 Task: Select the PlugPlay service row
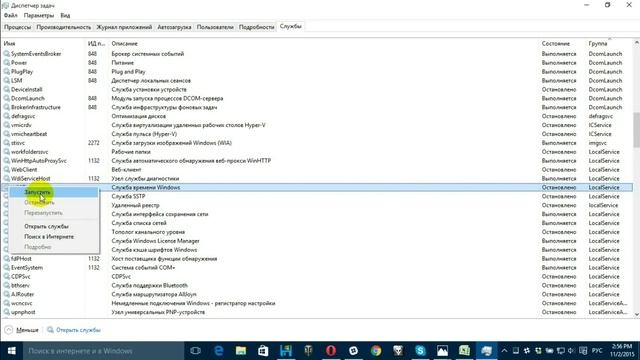click(x=318, y=71)
